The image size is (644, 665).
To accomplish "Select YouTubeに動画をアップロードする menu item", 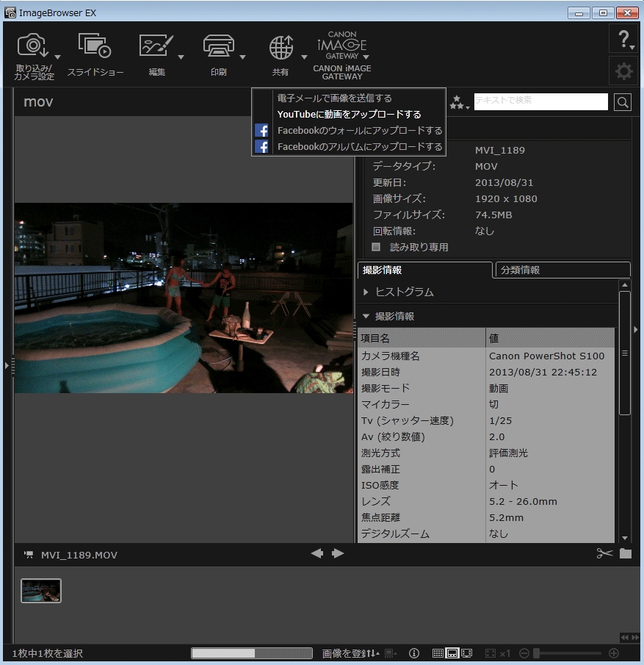I will (x=349, y=114).
